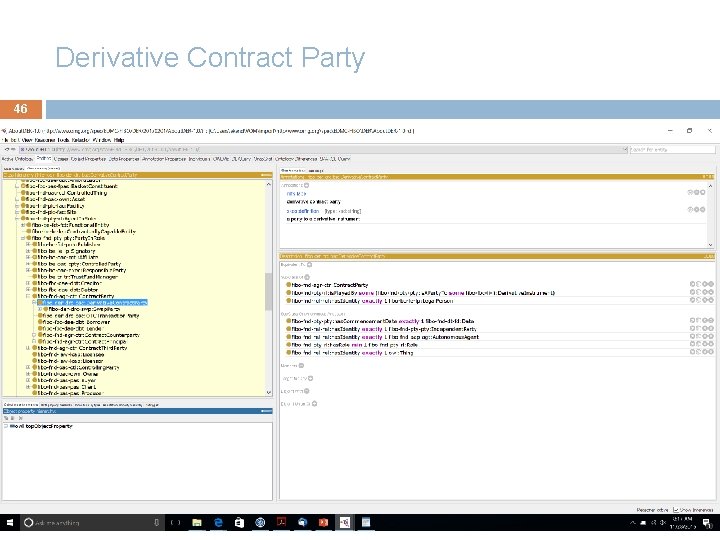Expand the Creditor tree node
Viewport: 720px width, 540px height.
point(28,284)
